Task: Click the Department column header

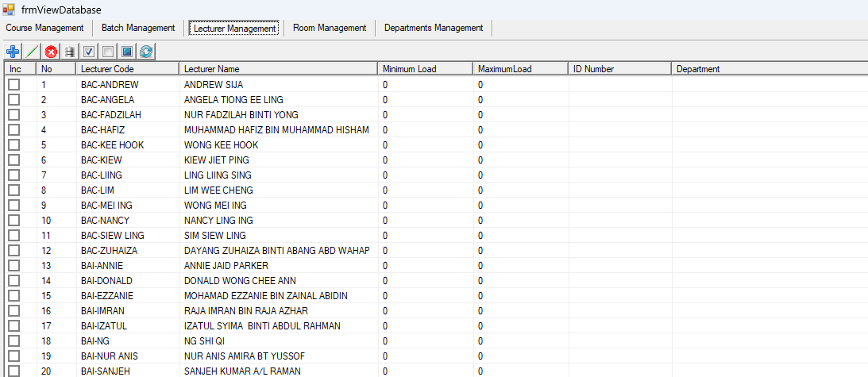Action: click(770, 69)
